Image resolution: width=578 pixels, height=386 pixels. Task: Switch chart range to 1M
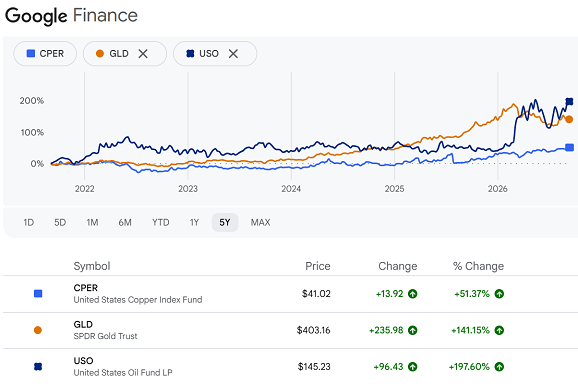[92, 223]
